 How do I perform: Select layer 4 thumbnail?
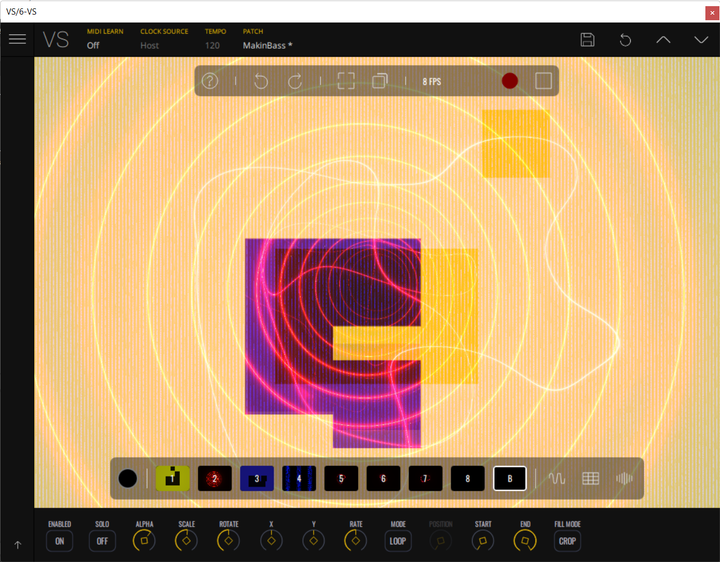point(299,478)
